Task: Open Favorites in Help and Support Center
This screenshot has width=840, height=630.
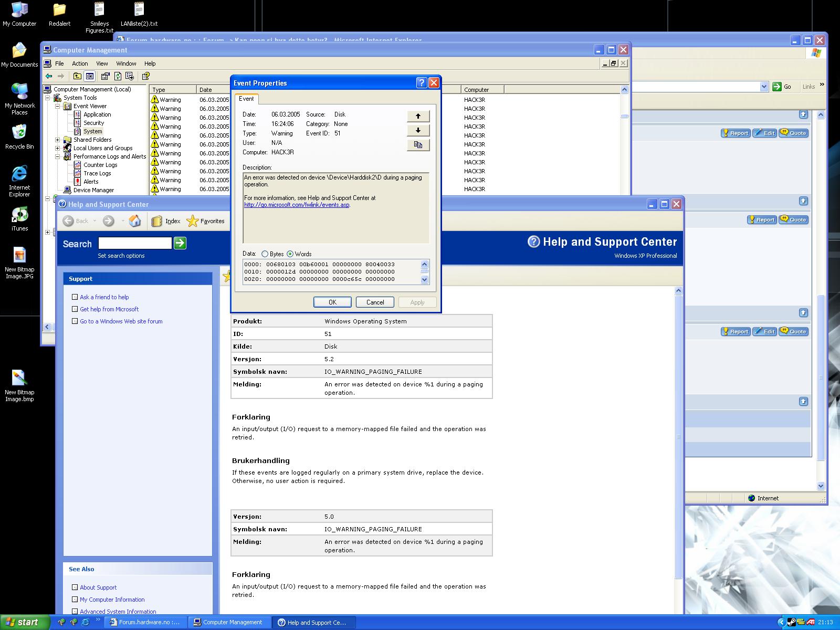Action: pos(206,221)
